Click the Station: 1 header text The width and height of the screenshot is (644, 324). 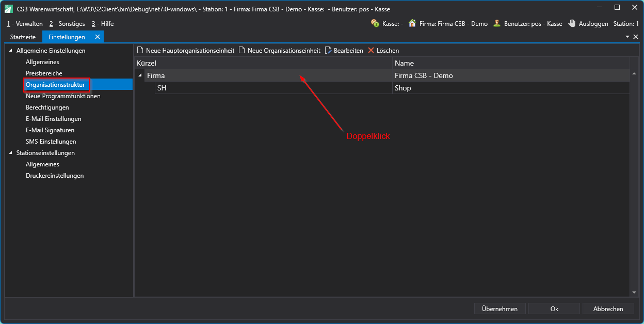[626, 24]
